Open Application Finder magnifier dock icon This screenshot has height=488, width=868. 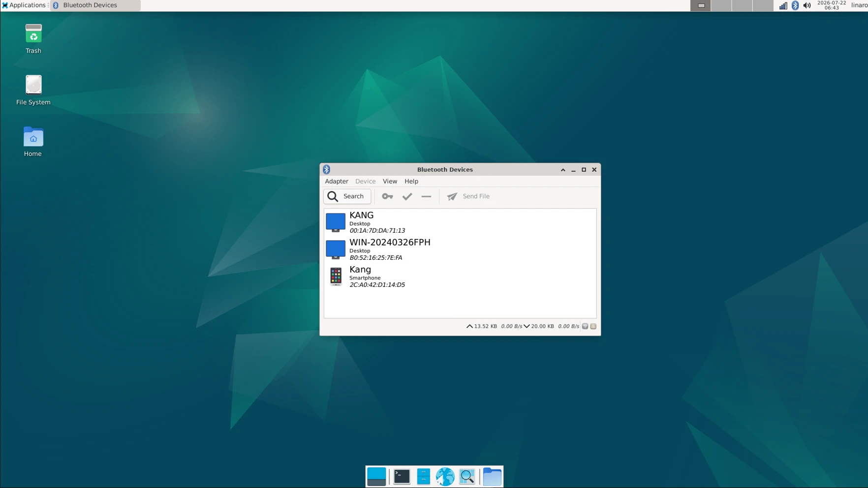pos(467,477)
